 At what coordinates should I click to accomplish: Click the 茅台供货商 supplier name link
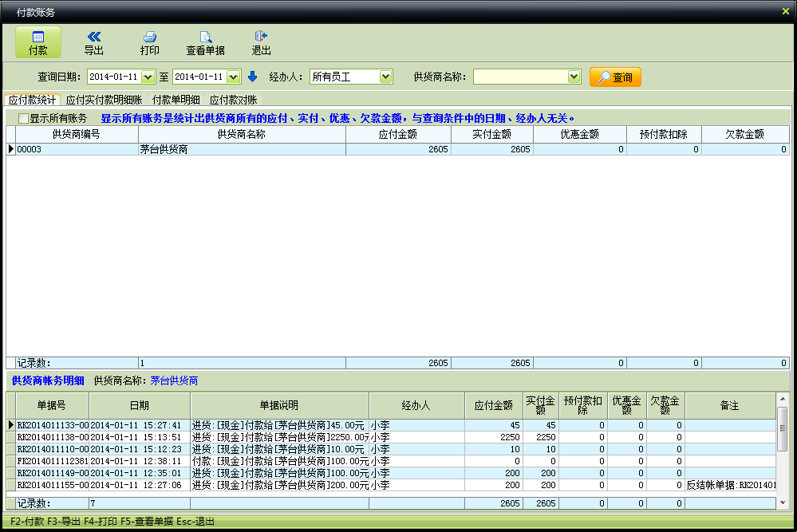tap(174, 381)
